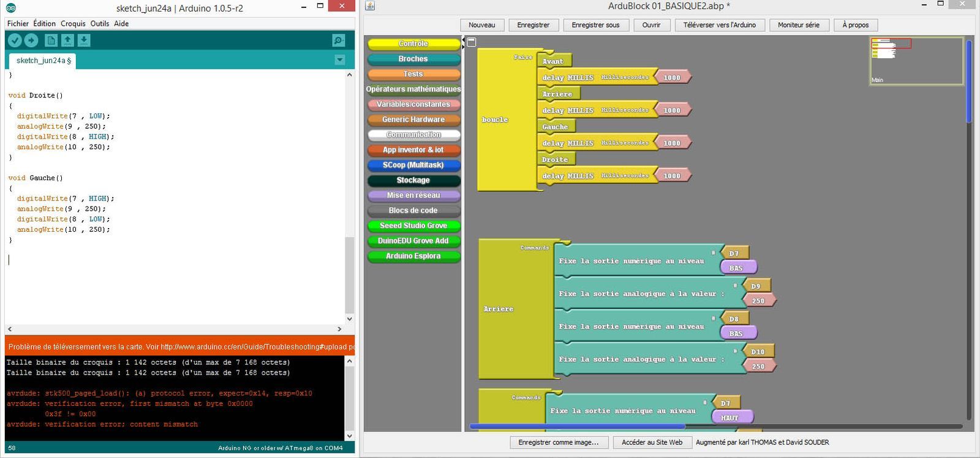The width and height of the screenshot is (980, 458).
Task: Select the sketch_jun24a tab
Action: (43, 61)
